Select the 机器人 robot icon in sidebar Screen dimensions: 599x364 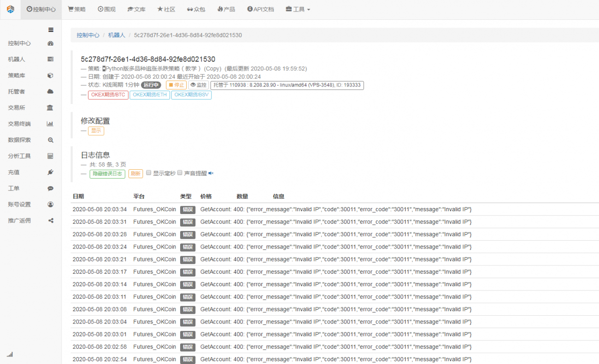(51, 59)
